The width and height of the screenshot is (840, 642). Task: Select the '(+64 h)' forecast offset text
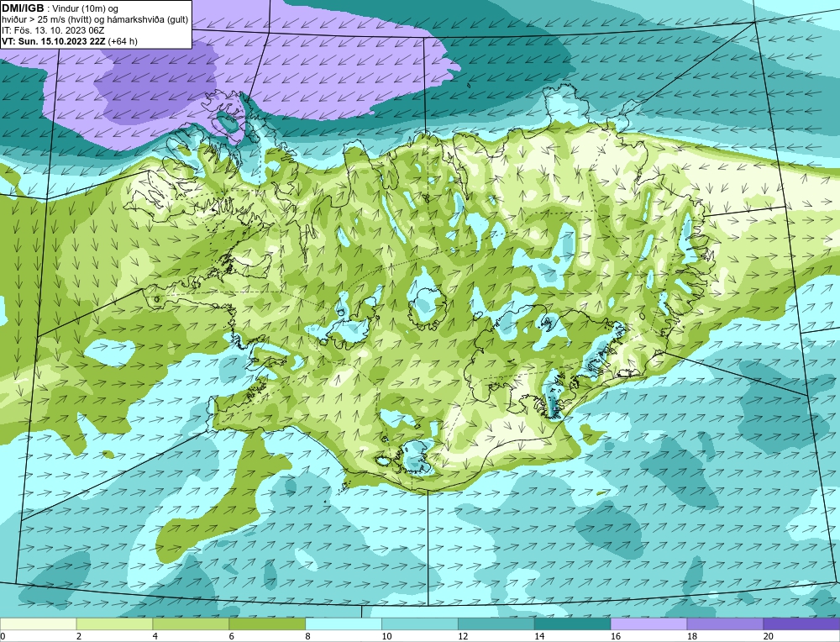[123, 40]
